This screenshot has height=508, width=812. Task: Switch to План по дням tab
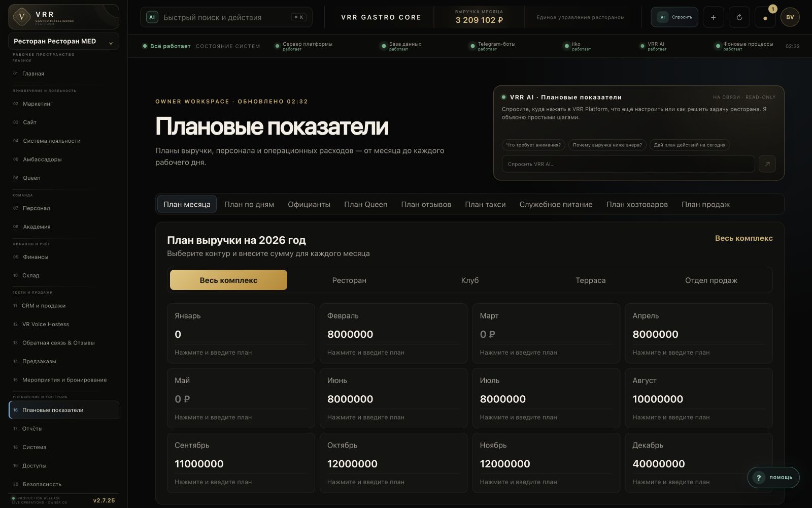tap(249, 204)
